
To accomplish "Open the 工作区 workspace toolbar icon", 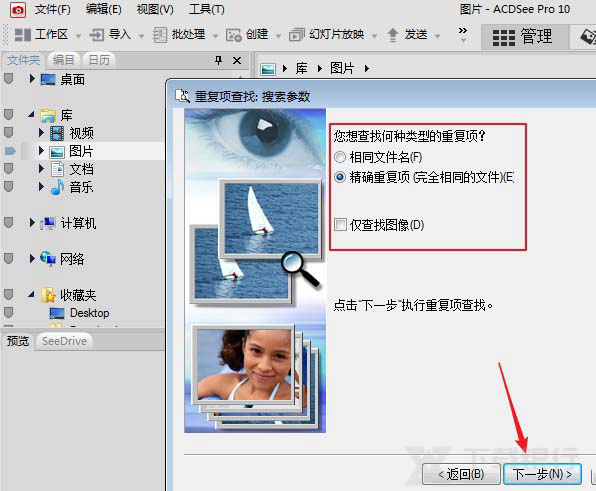I will coord(23,35).
